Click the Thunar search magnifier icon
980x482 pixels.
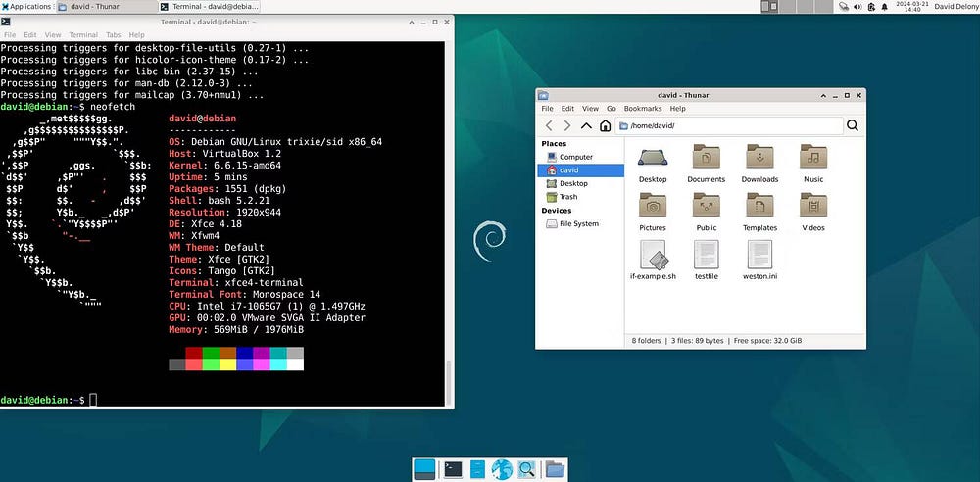coord(853,125)
